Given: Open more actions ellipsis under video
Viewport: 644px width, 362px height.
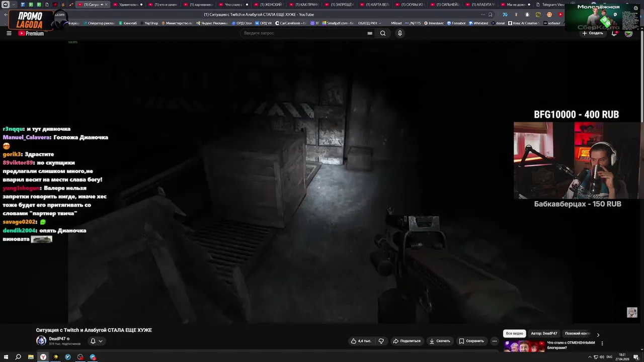Looking at the screenshot, I should coord(494,341).
